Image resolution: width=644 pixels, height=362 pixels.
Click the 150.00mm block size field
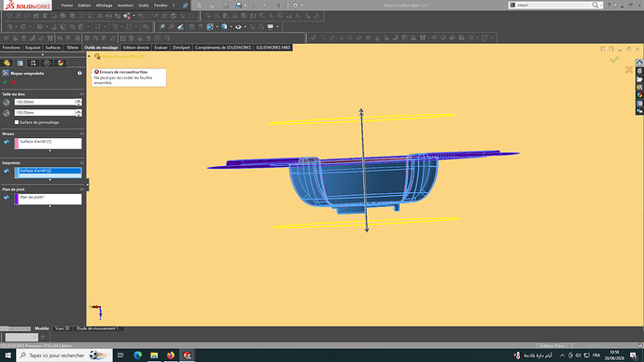point(45,102)
